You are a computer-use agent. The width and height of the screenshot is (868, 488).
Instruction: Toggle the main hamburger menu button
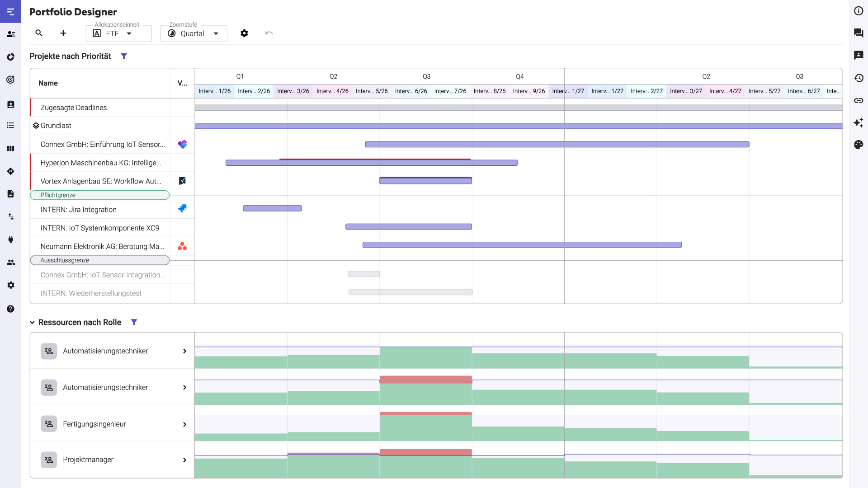(x=10, y=11)
